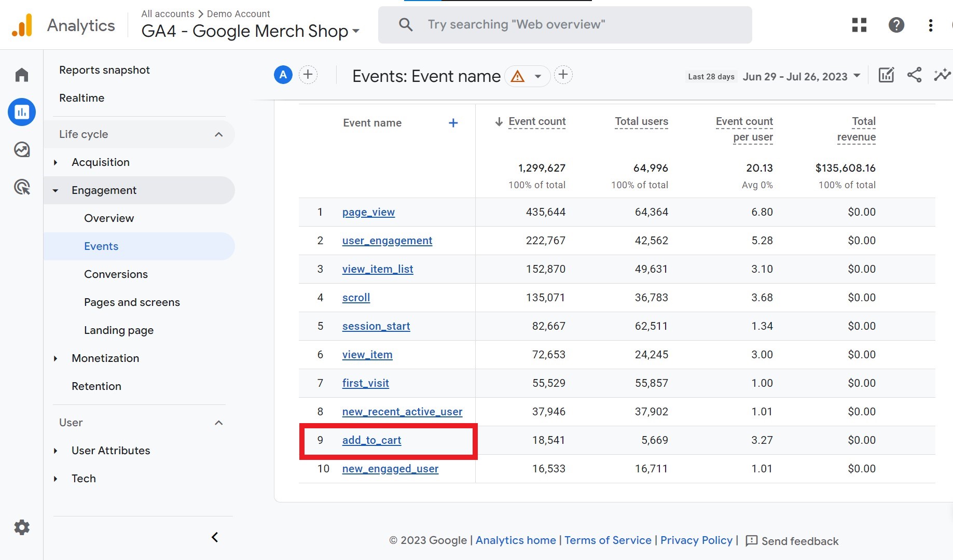
Task: Open the Conversions report
Action: tap(116, 274)
